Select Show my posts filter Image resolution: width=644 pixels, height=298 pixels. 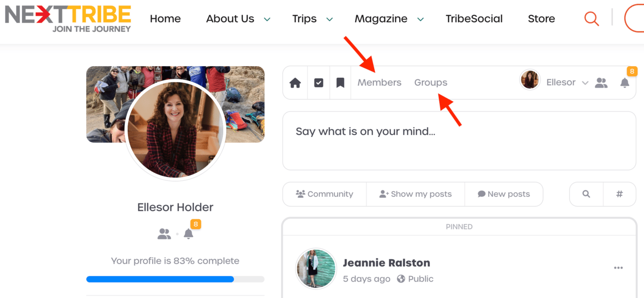415,194
